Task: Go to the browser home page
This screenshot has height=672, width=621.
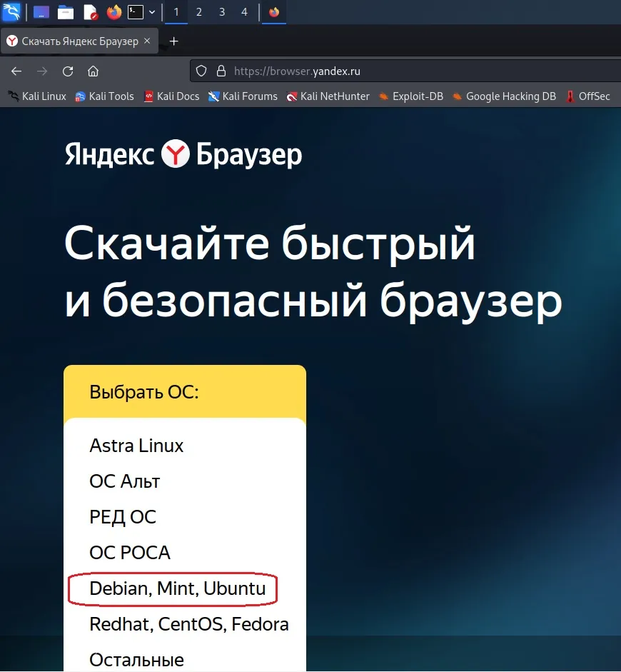Action: tap(93, 71)
